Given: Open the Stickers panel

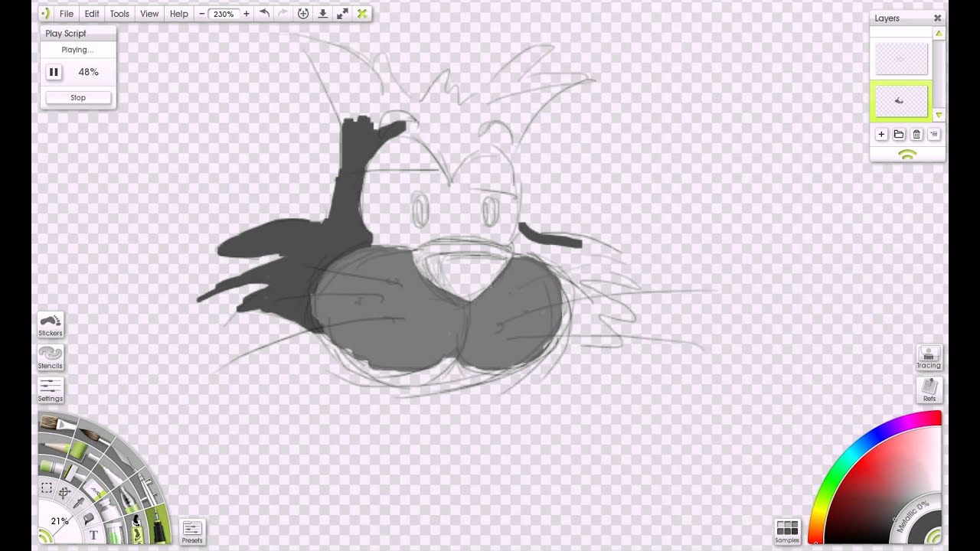Looking at the screenshot, I should pyautogui.click(x=51, y=324).
